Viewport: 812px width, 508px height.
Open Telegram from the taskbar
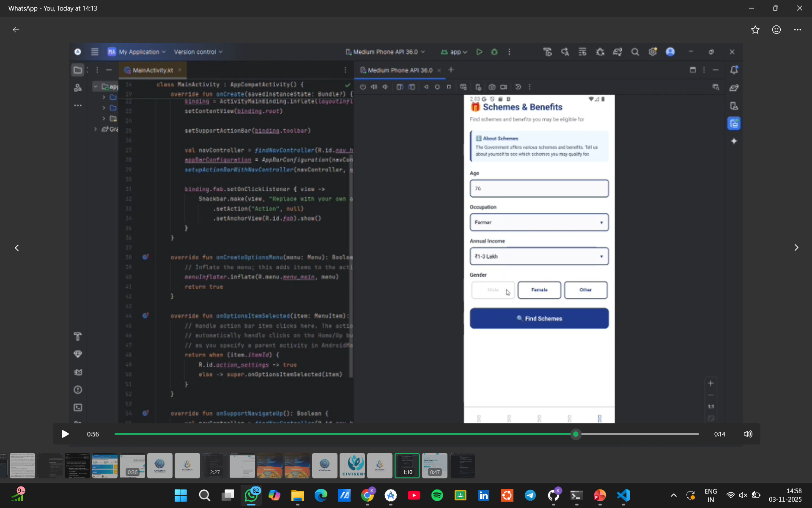530,495
